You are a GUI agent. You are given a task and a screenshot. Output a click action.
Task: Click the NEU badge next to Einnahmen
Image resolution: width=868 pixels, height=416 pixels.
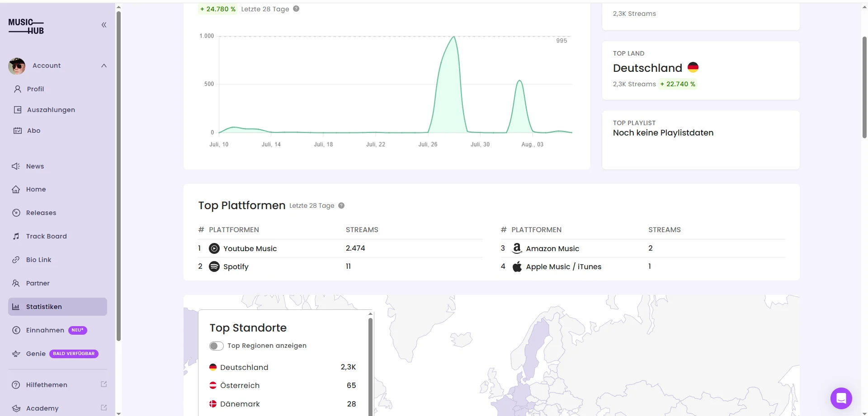coord(78,330)
